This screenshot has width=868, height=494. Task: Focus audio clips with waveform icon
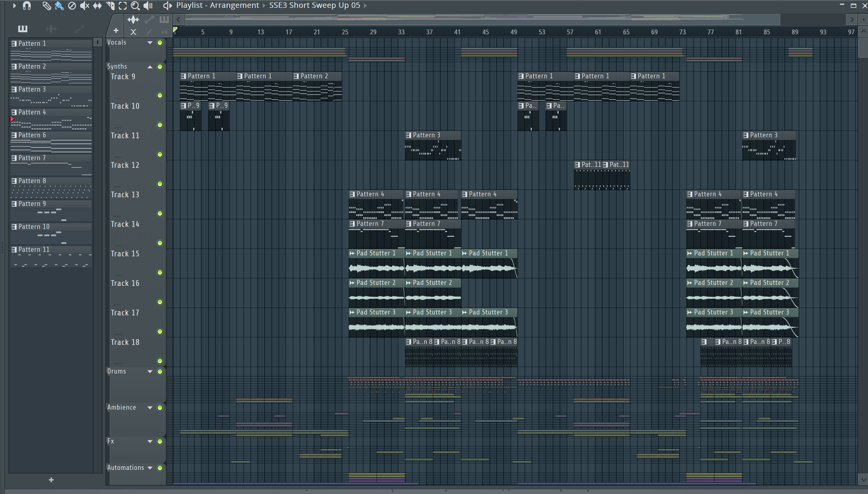point(133,20)
